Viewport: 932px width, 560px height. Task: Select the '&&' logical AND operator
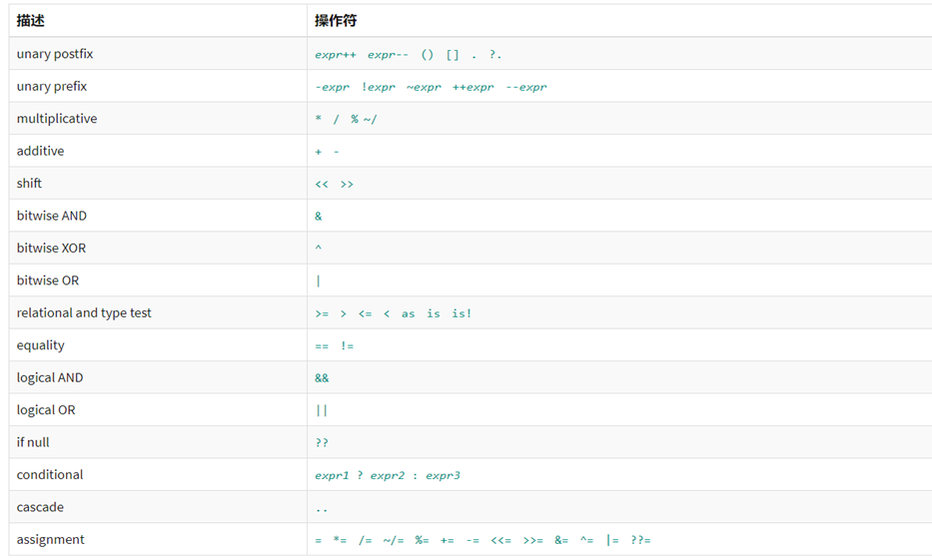tap(322, 378)
